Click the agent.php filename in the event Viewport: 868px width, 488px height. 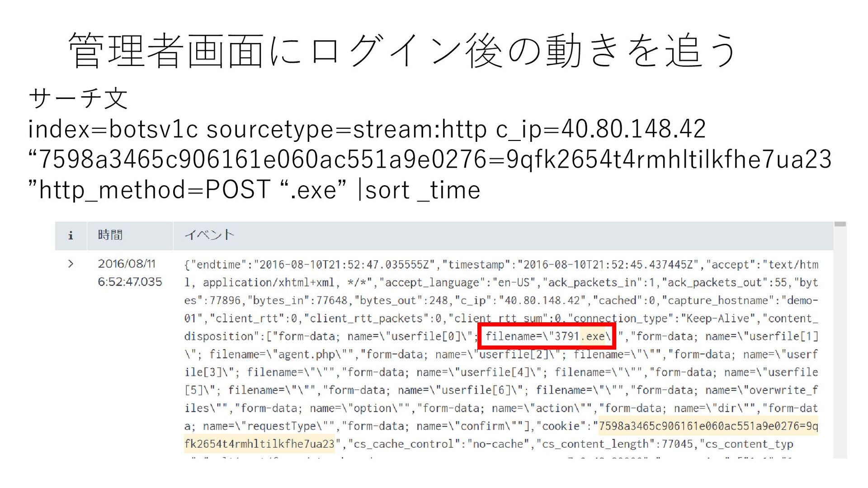tap(307, 354)
